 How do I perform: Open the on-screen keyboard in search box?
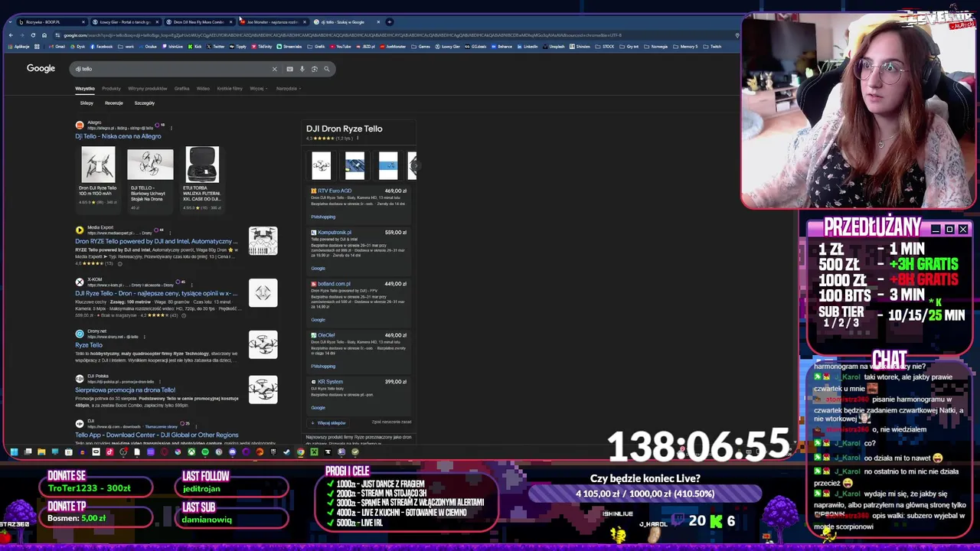coord(289,69)
